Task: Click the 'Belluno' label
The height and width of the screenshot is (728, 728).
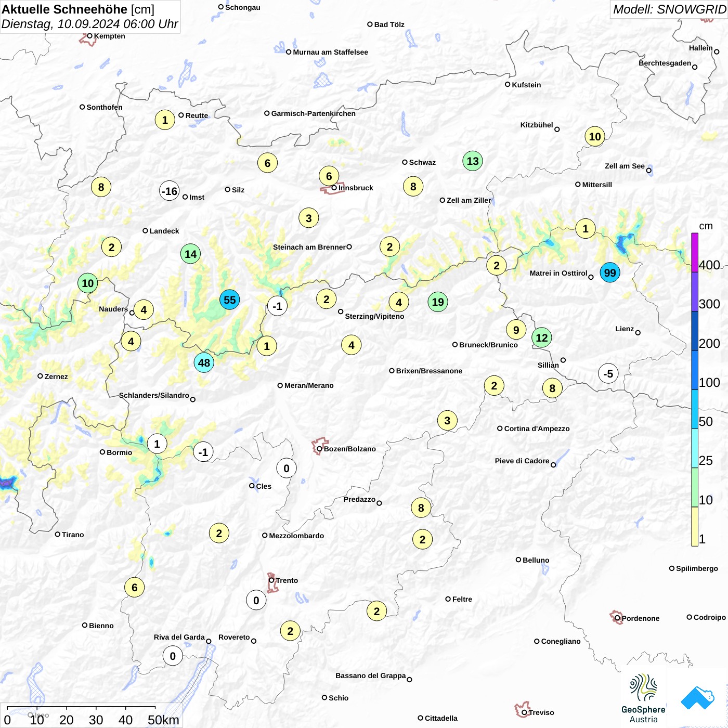Action: tap(536, 560)
